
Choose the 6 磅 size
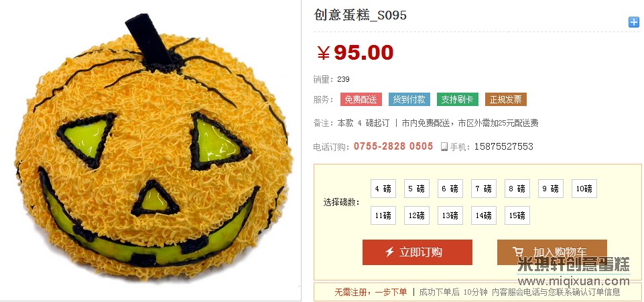tap(450, 189)
